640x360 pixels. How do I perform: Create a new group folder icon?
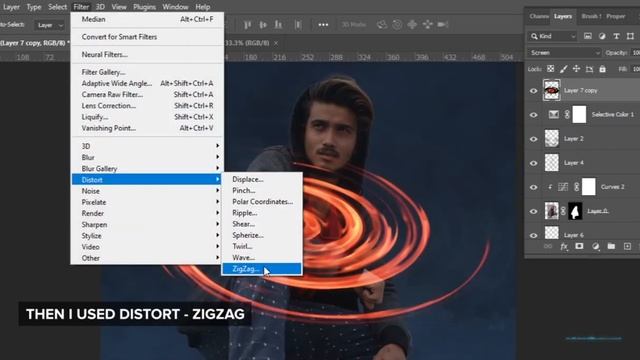611,247
